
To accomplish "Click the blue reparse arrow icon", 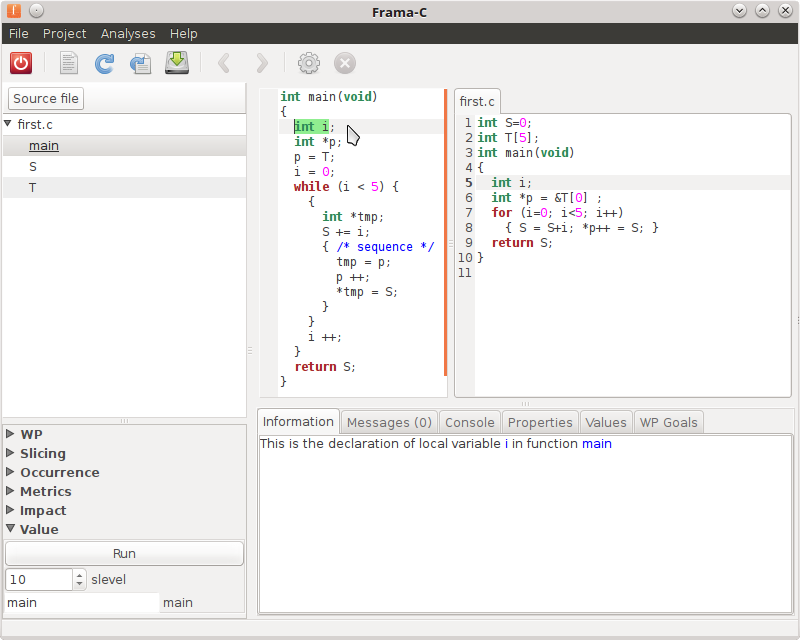I will coord(104,63).
